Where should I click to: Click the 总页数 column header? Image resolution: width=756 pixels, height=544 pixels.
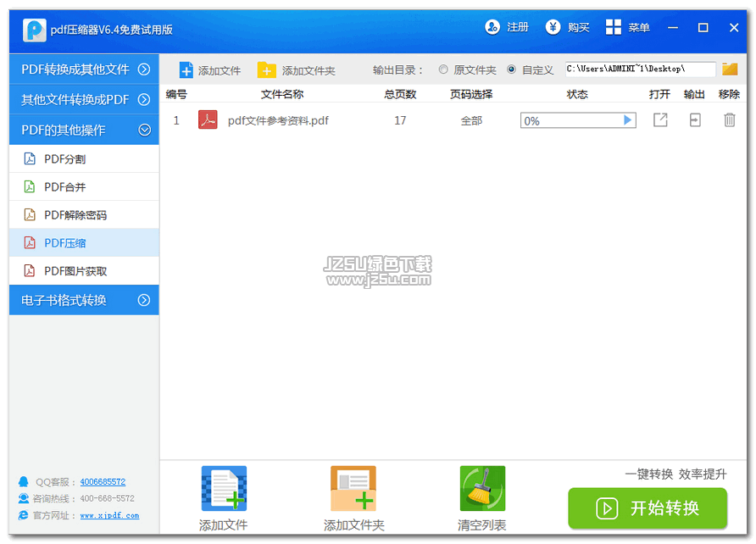coord(400,94)
